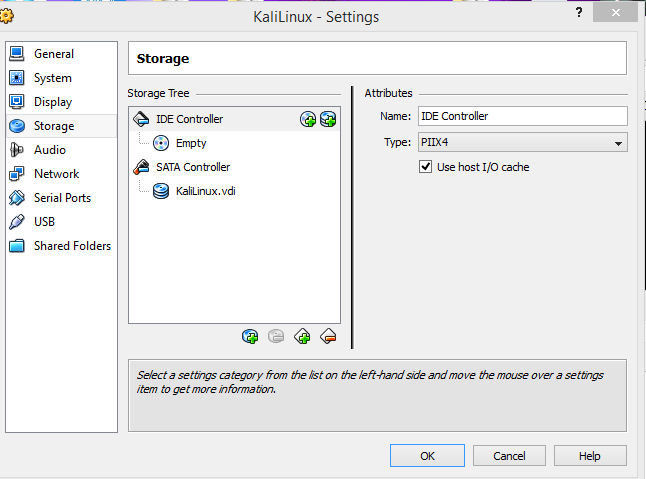
Task: Click the settings gear icon in the title bar
Action: pyautogui.click(x=7, y=16)
